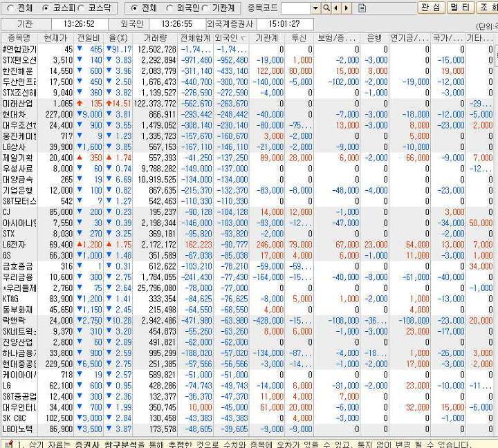The image size is (498, 448).
Task: Sort by 거래량 column header
Action: tap(156, 39)
